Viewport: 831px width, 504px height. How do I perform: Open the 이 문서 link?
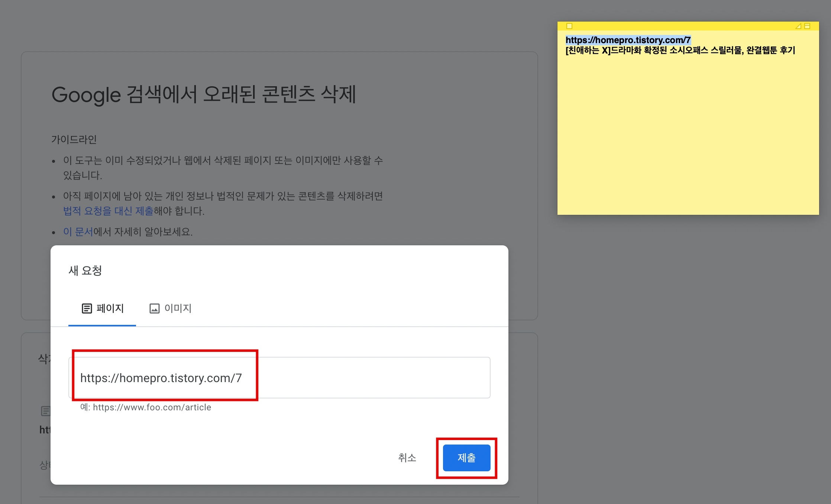78,232
